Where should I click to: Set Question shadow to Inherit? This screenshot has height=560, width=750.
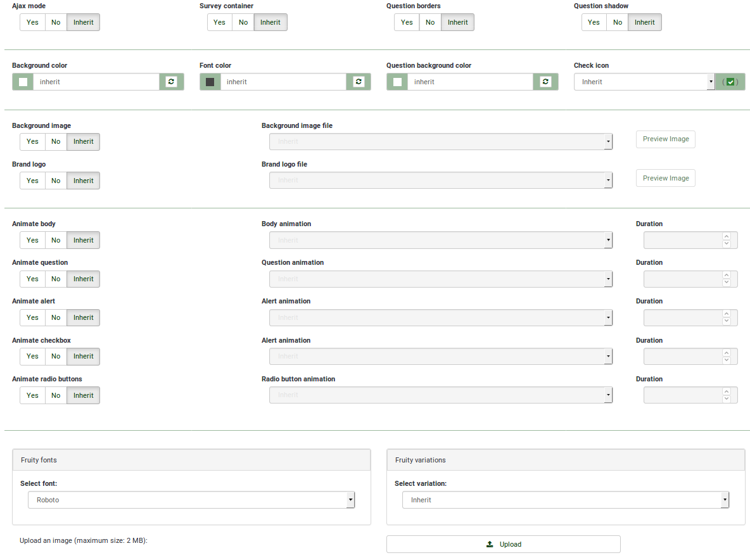pyautogui.click(x=644, y=22)
